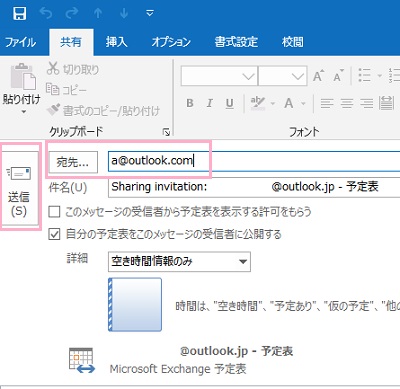Increase font size with large A icon
The height and width of the screenshot is (389, 400).
click(318, 76)
